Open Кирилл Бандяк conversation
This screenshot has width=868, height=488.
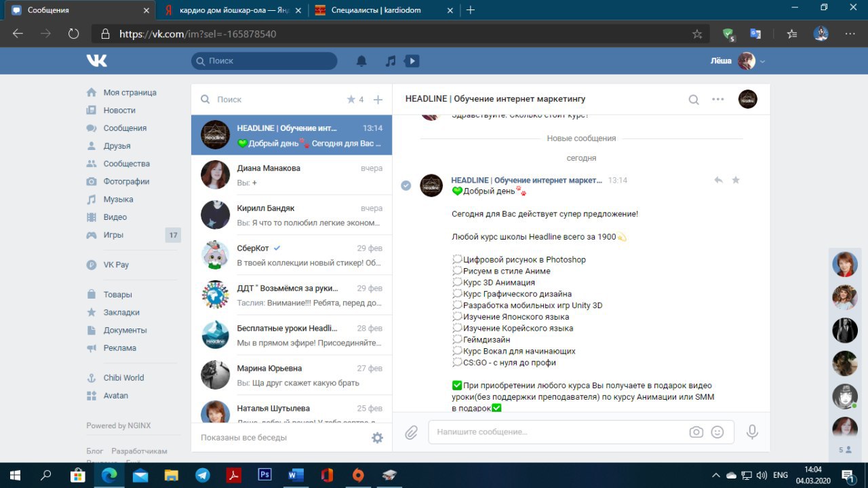[292, 215]
